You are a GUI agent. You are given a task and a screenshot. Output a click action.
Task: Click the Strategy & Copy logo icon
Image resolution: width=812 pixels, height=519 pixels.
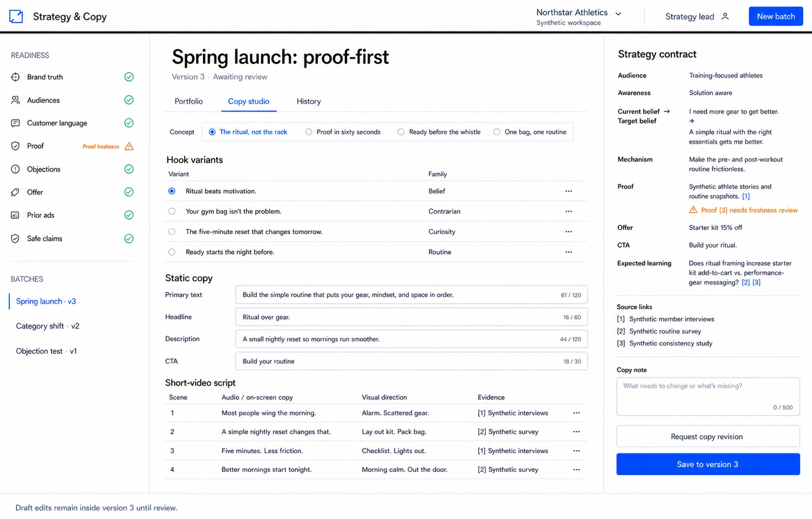click(16, 17)
